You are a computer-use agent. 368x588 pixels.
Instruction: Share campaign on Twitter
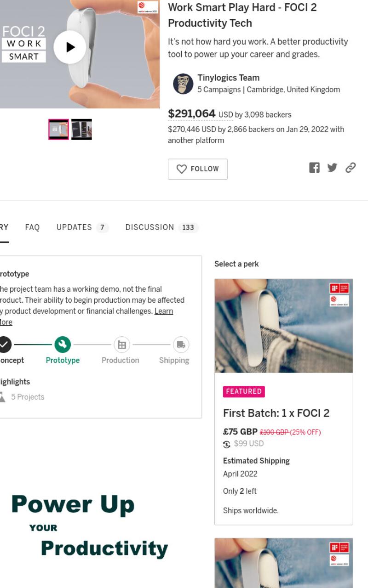(332, 168)
